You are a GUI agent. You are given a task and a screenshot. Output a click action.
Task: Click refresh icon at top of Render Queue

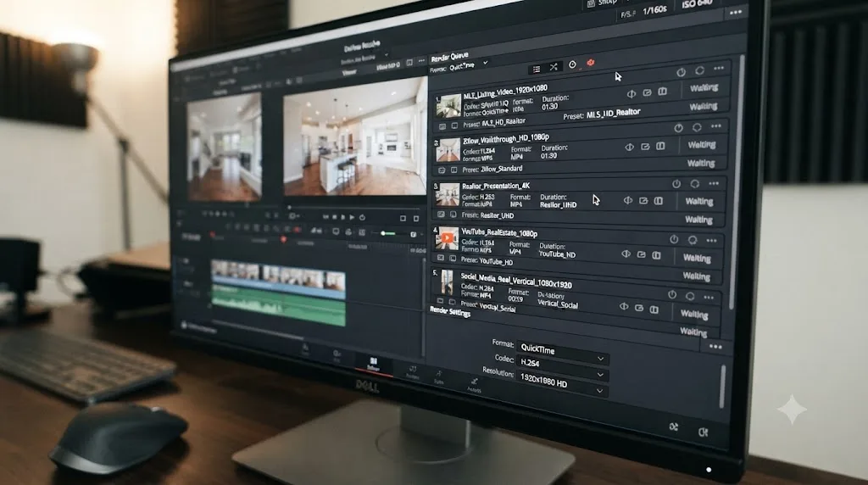[x=699, y=70]
